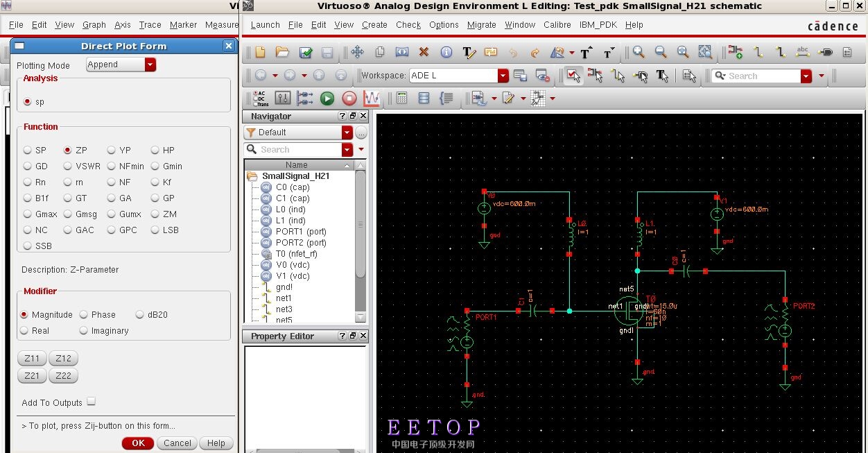Select the narrow wire tool icon
Image resolution: width=868 pixels, height=453 pixels.
point(758,52)
